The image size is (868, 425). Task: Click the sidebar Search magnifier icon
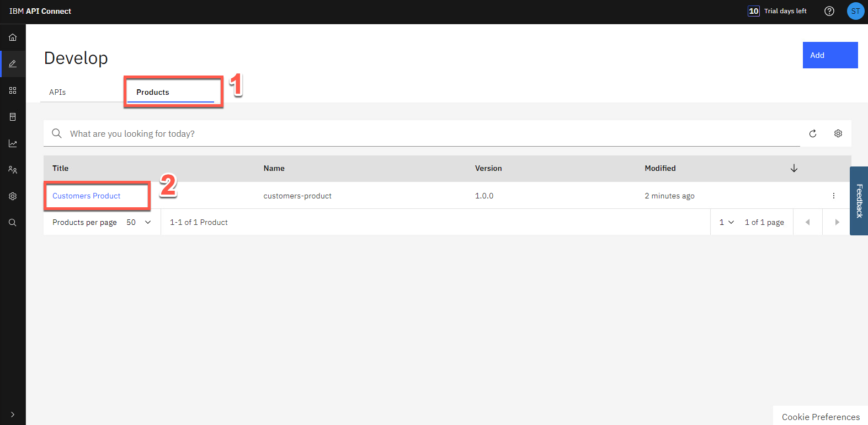tap(13, 223)
